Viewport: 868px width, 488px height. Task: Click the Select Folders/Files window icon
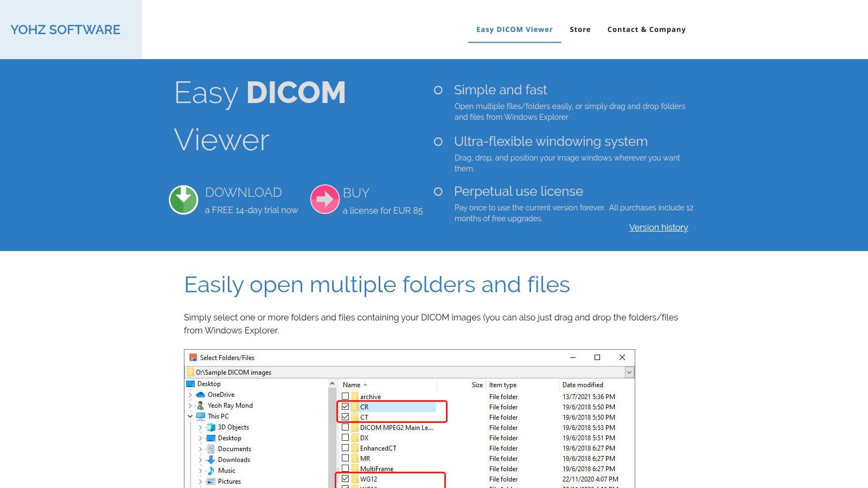[193, 358]
